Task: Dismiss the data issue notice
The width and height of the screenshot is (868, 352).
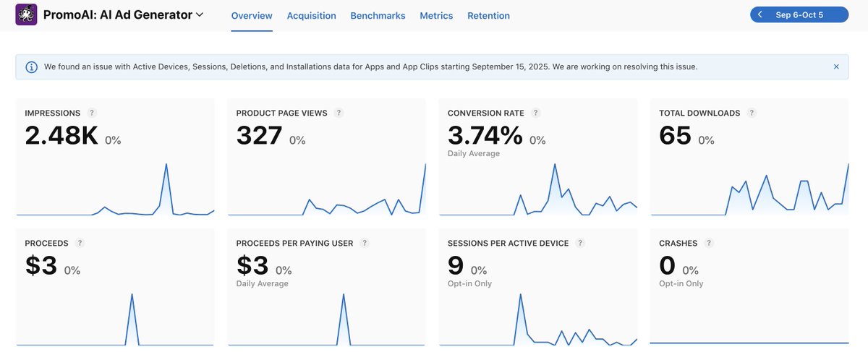Action: pos(836,66)
